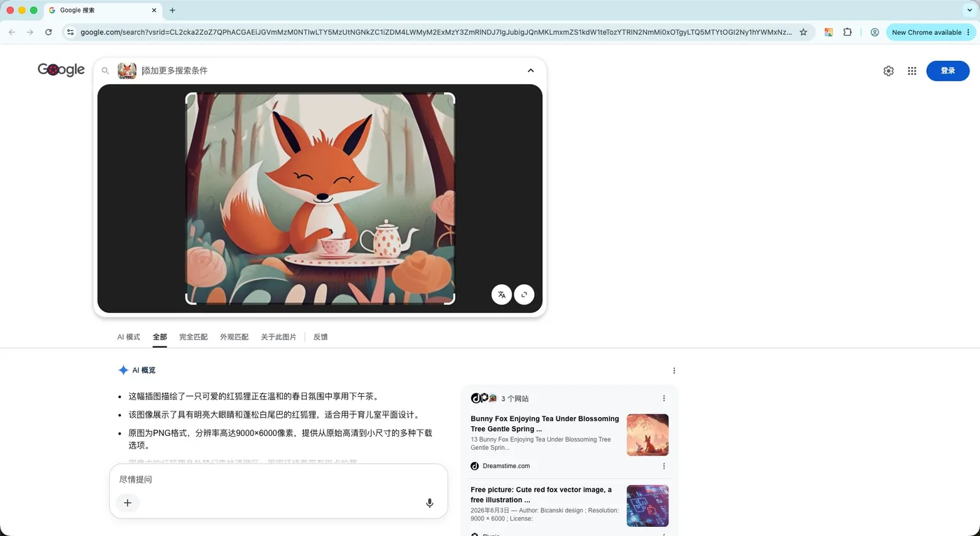
Task: Click the fox thumbnail in search box
Action: [127, 71]
